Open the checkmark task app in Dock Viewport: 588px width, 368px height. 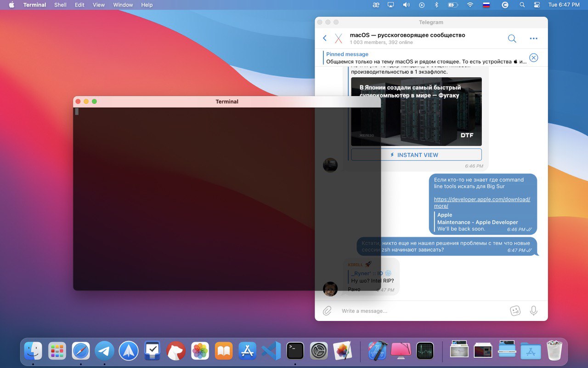coord(152,351)
